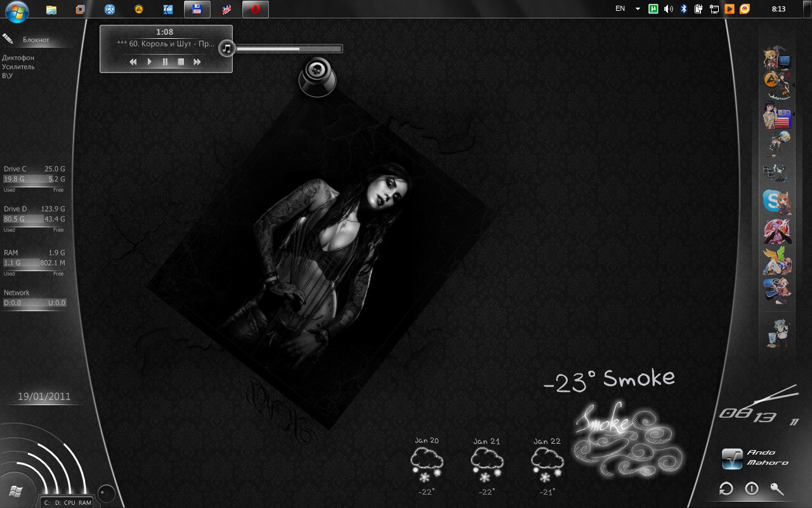
Task: Launch the VMware taskbar icon
Action: point(81,10)
